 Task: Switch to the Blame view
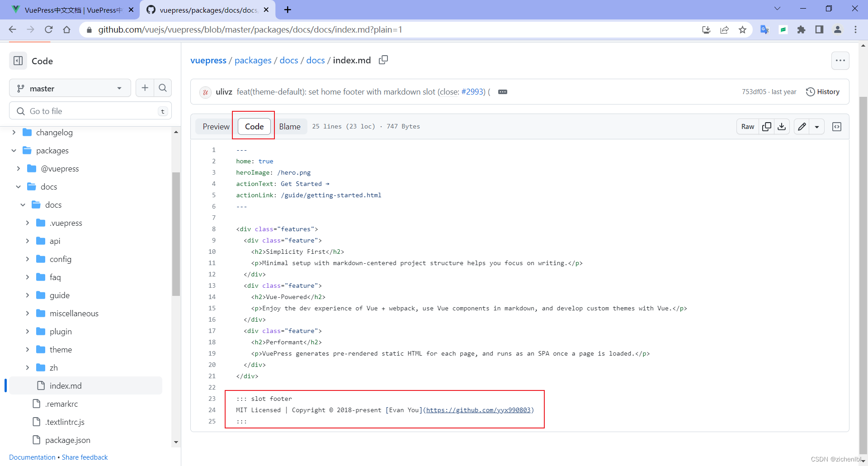click(290, 127)
